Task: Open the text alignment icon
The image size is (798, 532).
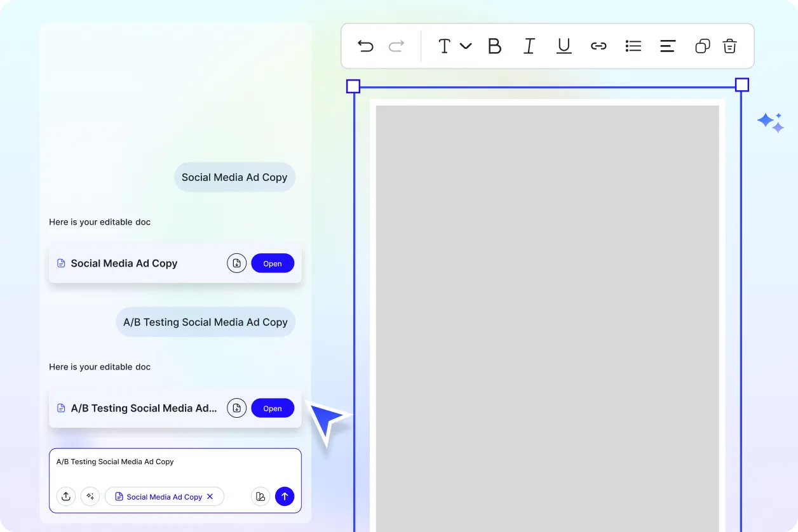Action: coord(668,46)
